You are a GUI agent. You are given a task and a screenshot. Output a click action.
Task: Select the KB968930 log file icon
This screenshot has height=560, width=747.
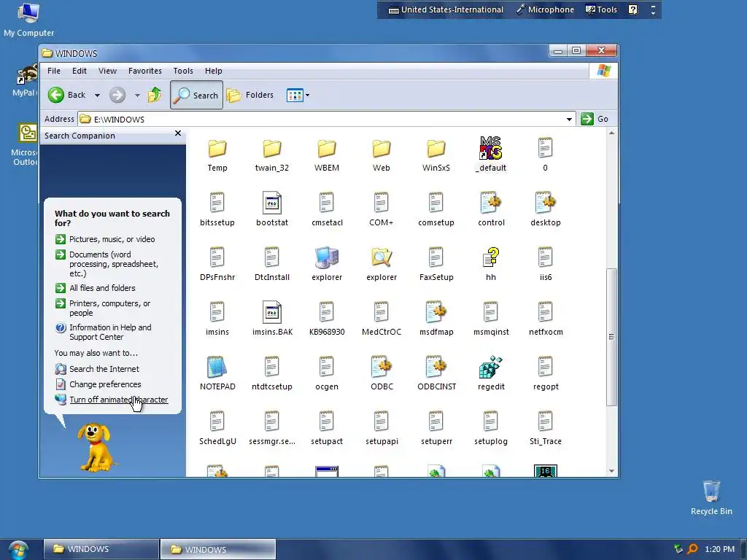coord(327,312)
